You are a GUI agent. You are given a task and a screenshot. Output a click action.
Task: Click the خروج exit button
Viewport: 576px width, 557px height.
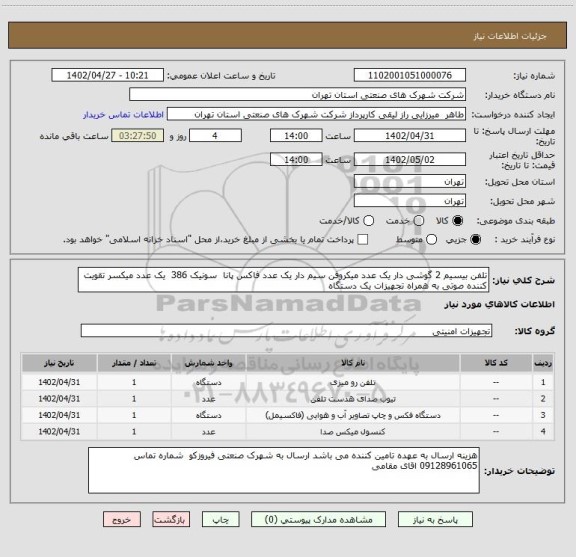click(x=122, y=520)
